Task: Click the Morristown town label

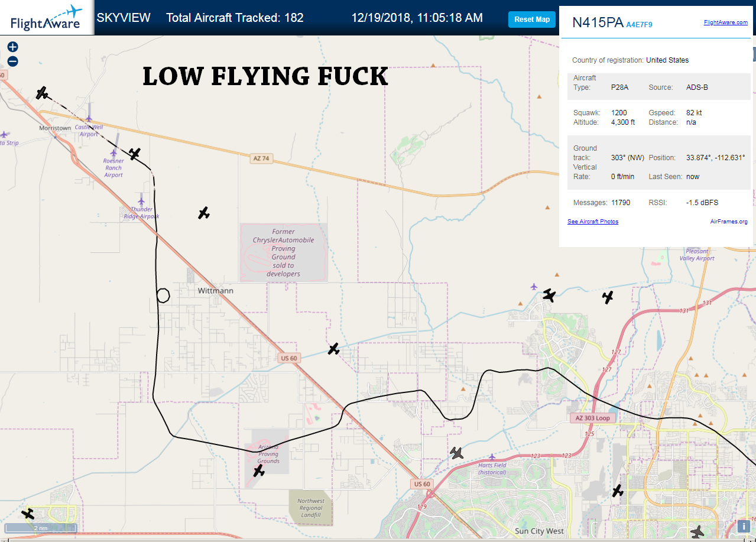Action: click(x=55, y=128)
